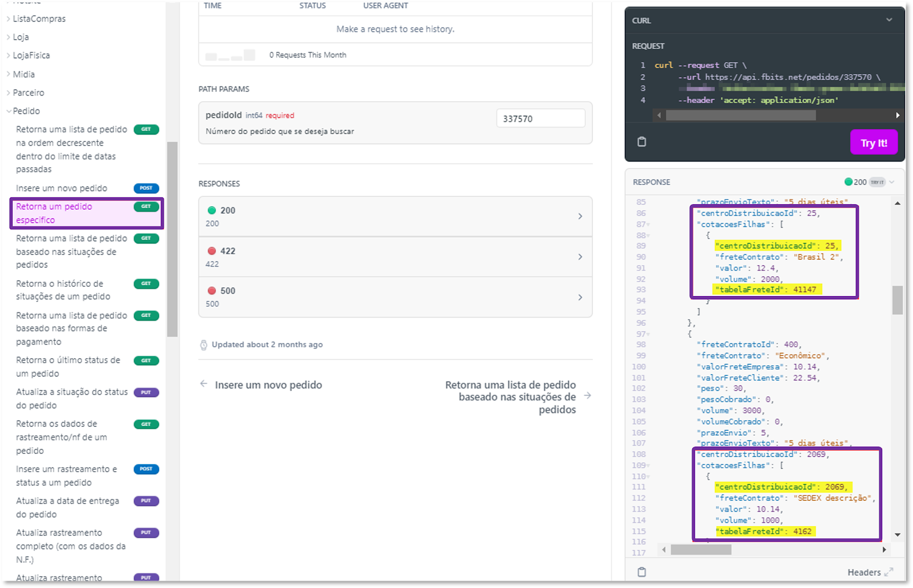Screen dimensions: 913x588
Task: Click the sidebar vertical scrollbar
Action: (172, 240)
